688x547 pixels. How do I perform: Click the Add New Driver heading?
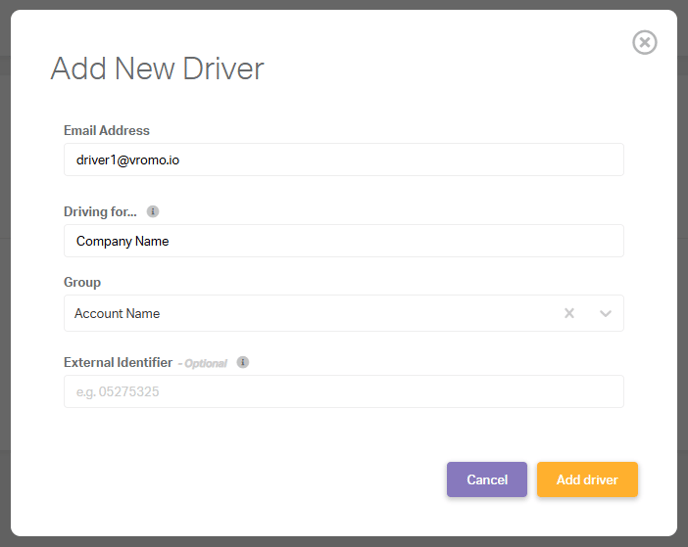pyautogui.click(x=157, y=69)
